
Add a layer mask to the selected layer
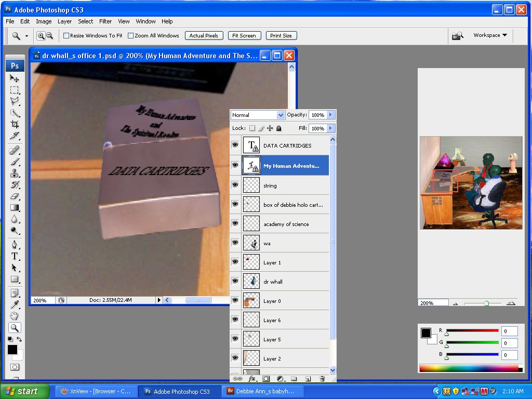(x=265, y=380)
